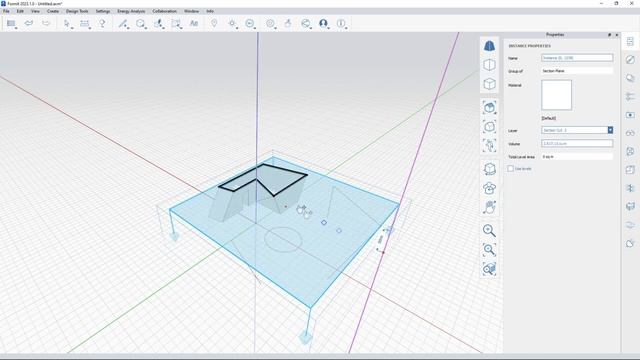
Task: Click the "INSTANCE PROPERTIES" heading
Action: pyautogui.click(x=529, y=46)
